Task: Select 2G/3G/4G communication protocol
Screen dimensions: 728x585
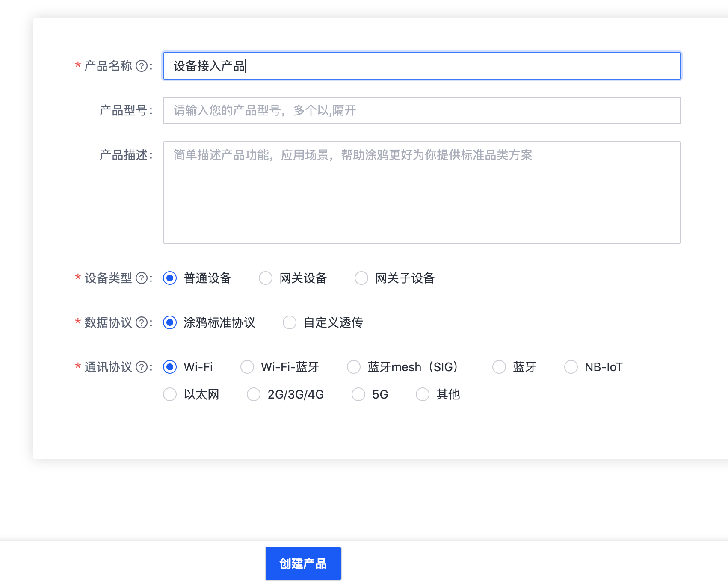Action: coord(254,394)
